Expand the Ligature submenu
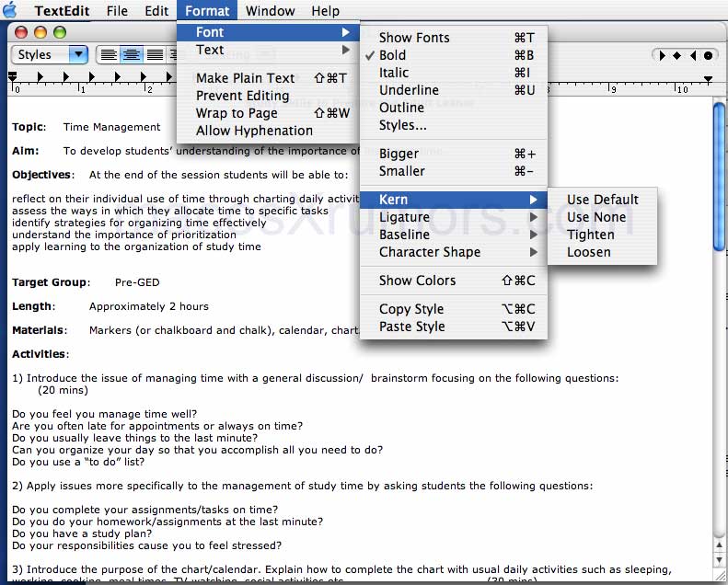728x585 pixels. [x=454, y=217]
